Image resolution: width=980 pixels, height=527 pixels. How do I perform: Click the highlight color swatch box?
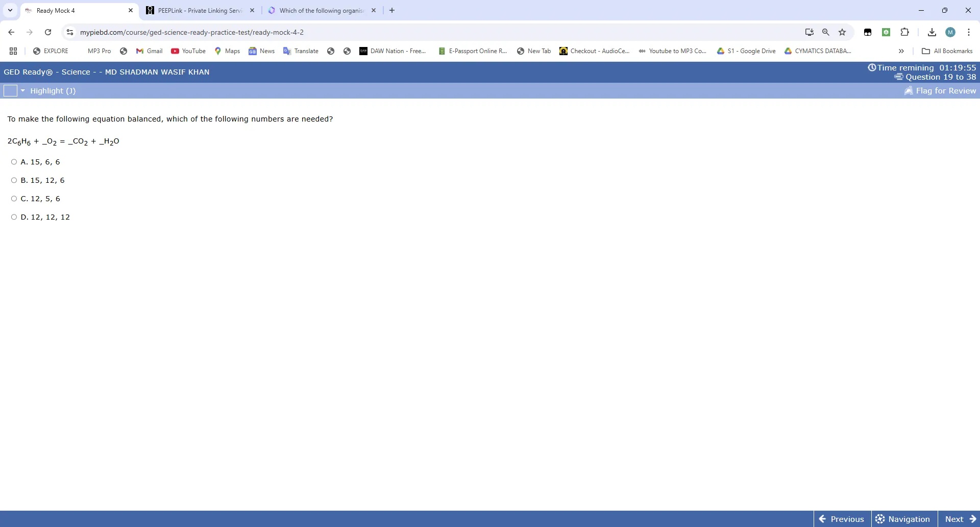10,90
